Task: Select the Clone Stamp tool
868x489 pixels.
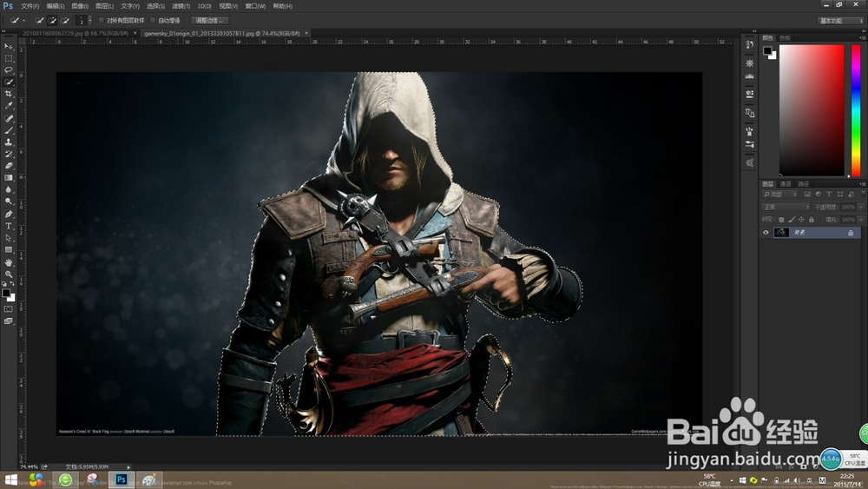Action: click(9, 142)
